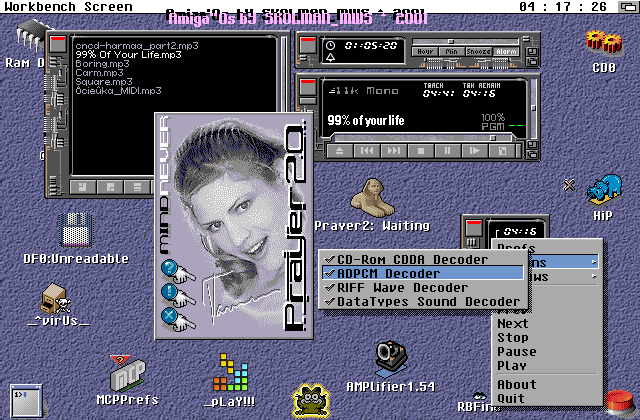This screenshot has height=420, width=640.
Task: Click the clock window upper depth gadget
Action: coord(532,52)
